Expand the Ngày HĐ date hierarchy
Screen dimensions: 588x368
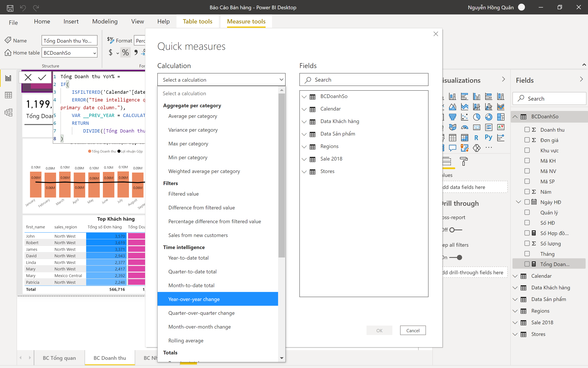click(518, 202)
